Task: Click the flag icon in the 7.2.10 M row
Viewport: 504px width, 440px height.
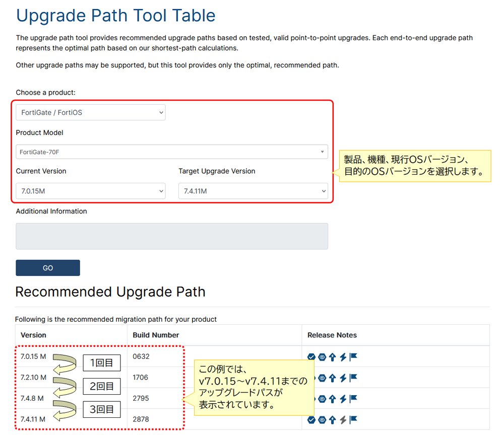Action: click(x=353, y=377)
